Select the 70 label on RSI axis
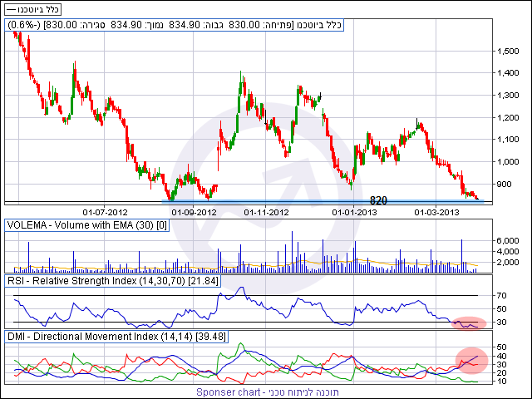 [x=502, y=296]
